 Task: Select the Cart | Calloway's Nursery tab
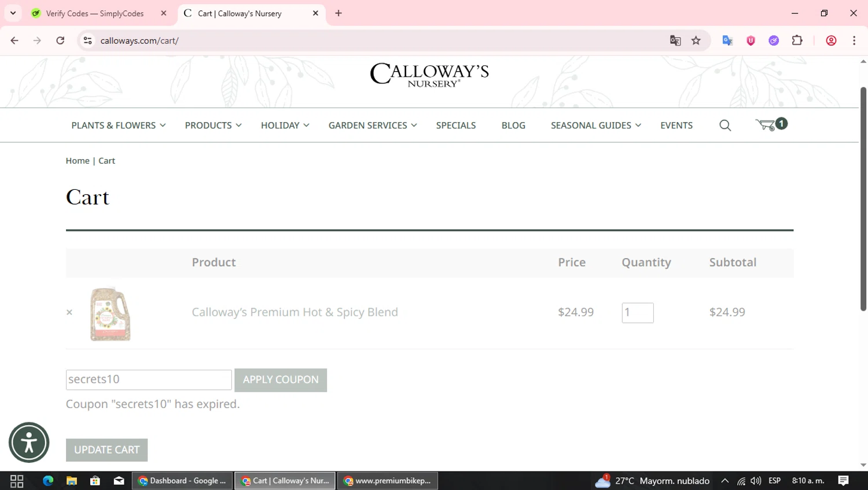pyautogui.click(x=240, y=13)
